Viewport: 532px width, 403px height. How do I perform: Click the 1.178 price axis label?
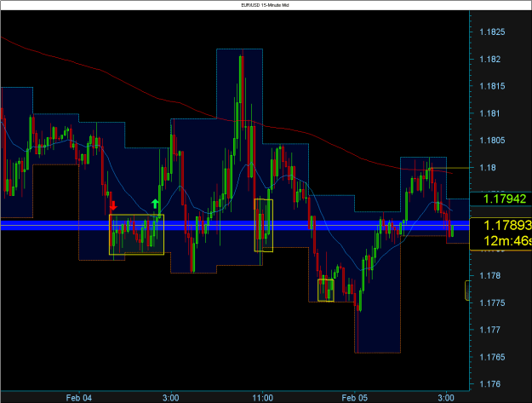489,276
